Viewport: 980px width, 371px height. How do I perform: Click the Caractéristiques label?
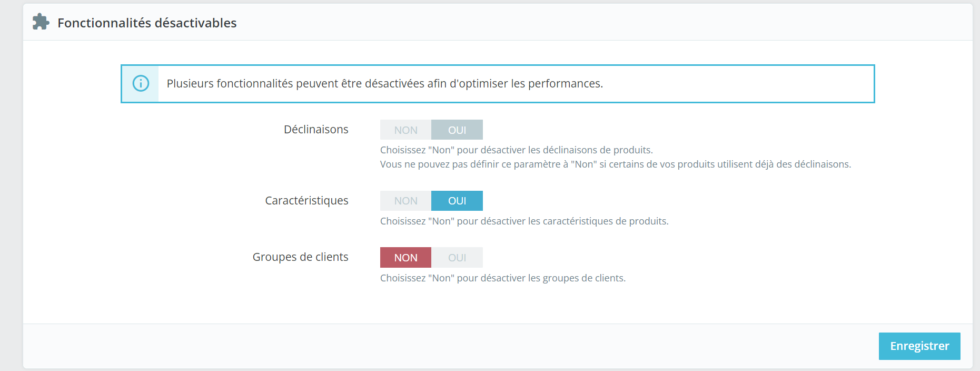pyautogui.click(x=306, y=201)
